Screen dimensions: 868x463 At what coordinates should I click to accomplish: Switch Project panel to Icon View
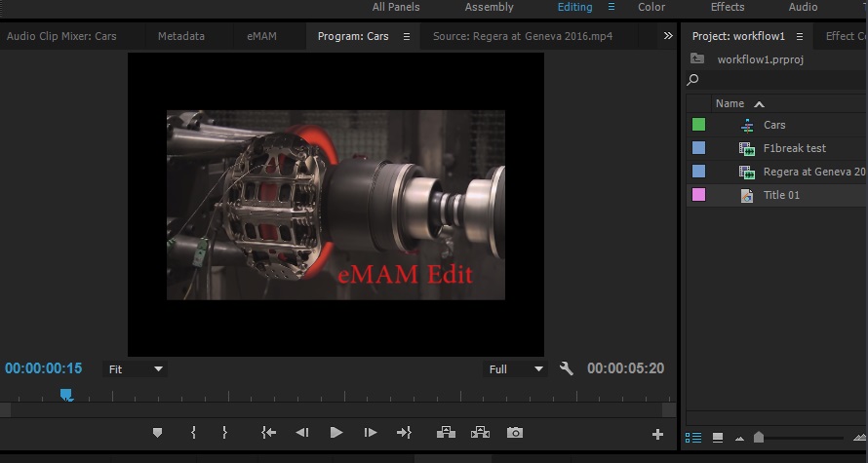click(x=718, y=438)
